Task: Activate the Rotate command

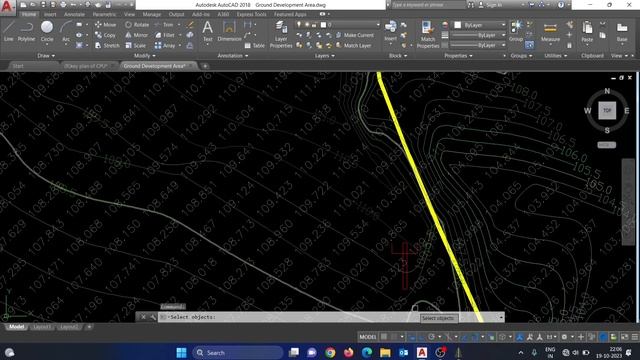Action: point(137,24)
